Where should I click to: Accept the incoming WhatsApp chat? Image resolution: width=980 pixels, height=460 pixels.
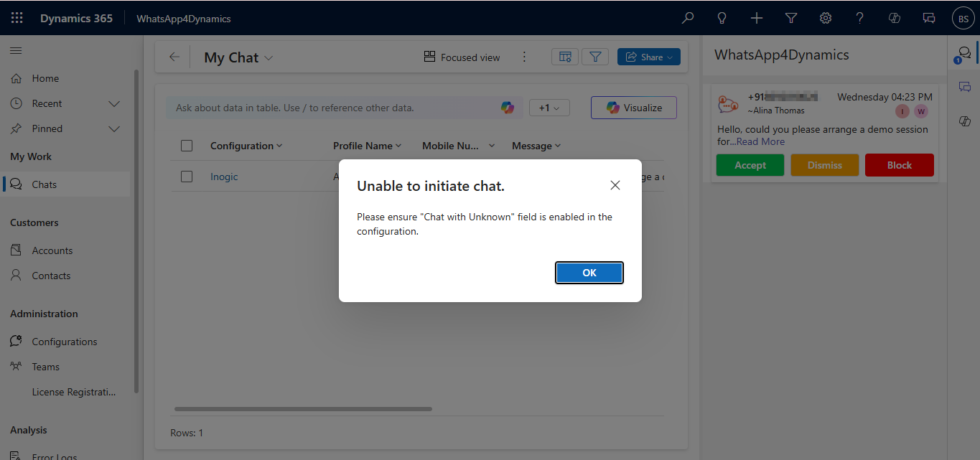[750, 165]
